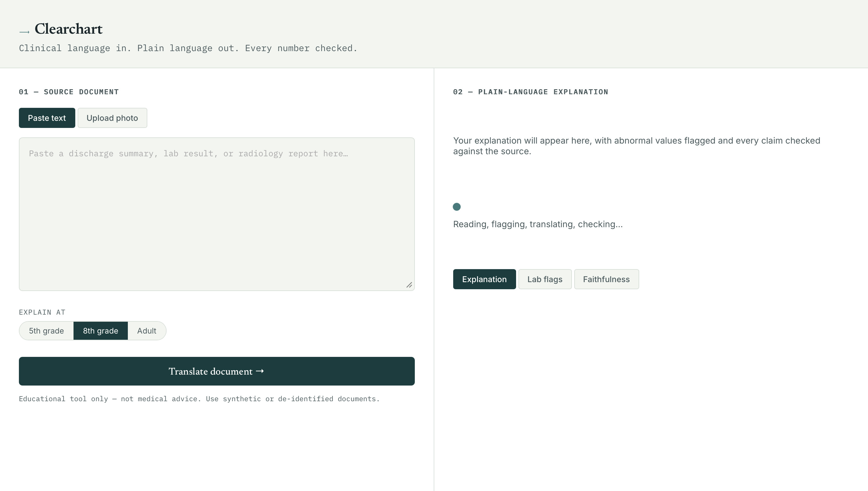Choose the 5th grade reading level

(x=47, y=331)
